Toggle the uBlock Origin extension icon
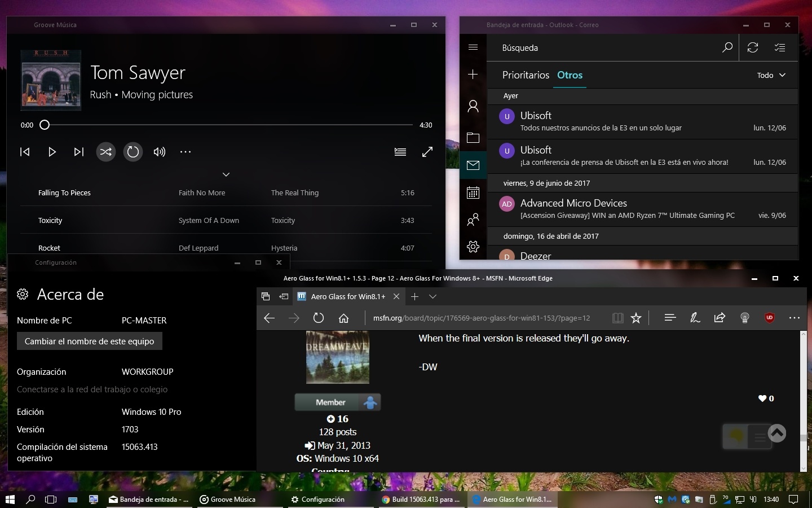This screenshot has width=812, height=508. point(769,318)
